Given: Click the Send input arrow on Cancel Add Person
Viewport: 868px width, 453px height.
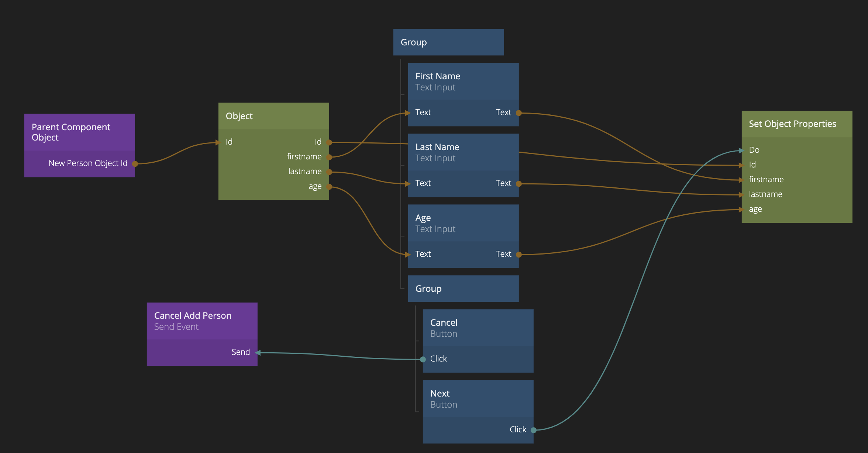Looking at the screenshot, I should click(258, 353).
